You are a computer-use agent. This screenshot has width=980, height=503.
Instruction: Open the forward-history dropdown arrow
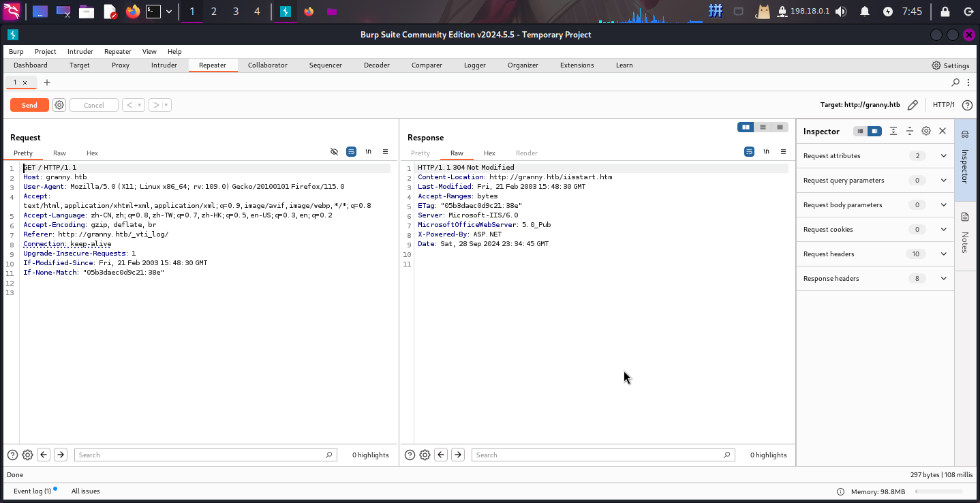click(166, 105)
